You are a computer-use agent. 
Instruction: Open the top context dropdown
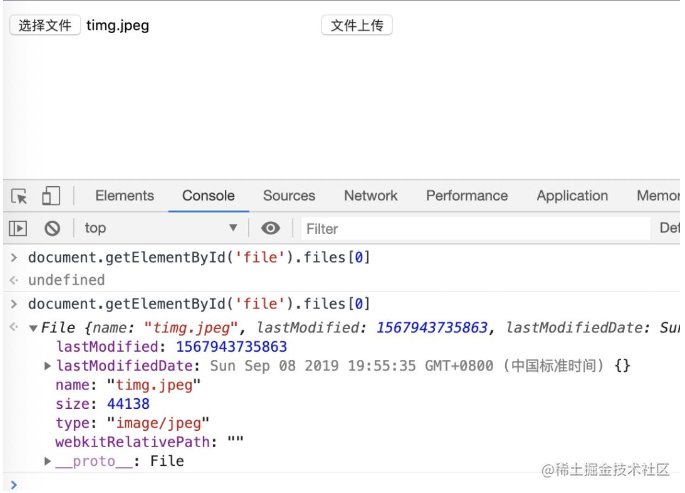(161, 228)
